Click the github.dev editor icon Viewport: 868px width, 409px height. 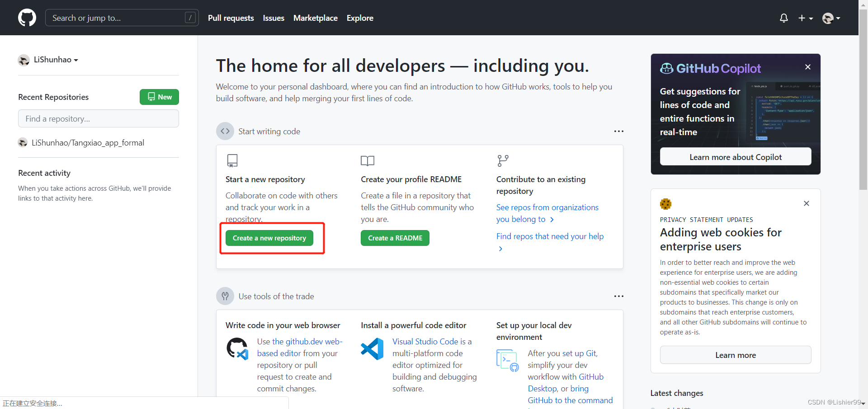237,348
